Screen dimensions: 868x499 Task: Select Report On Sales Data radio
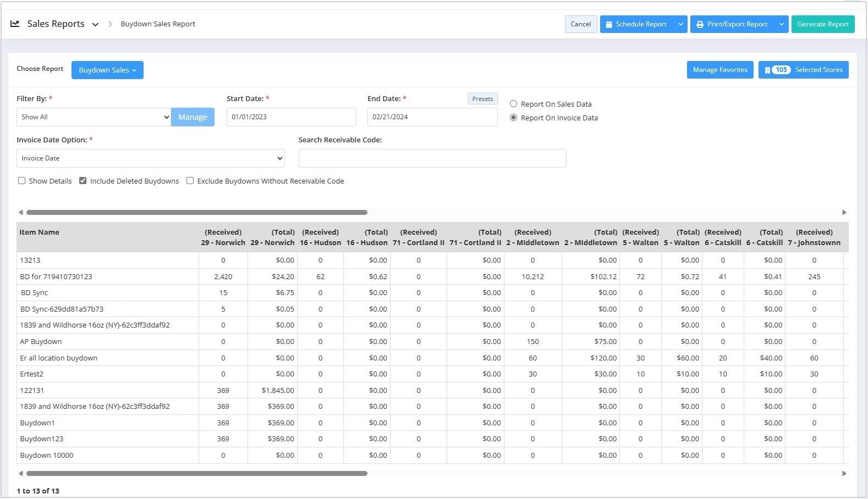click(x=513, y=104)
